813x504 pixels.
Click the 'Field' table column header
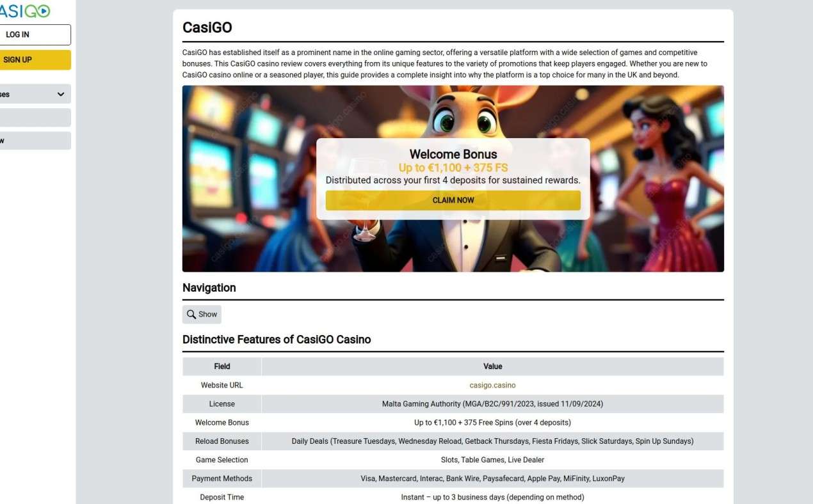point(222,366)
